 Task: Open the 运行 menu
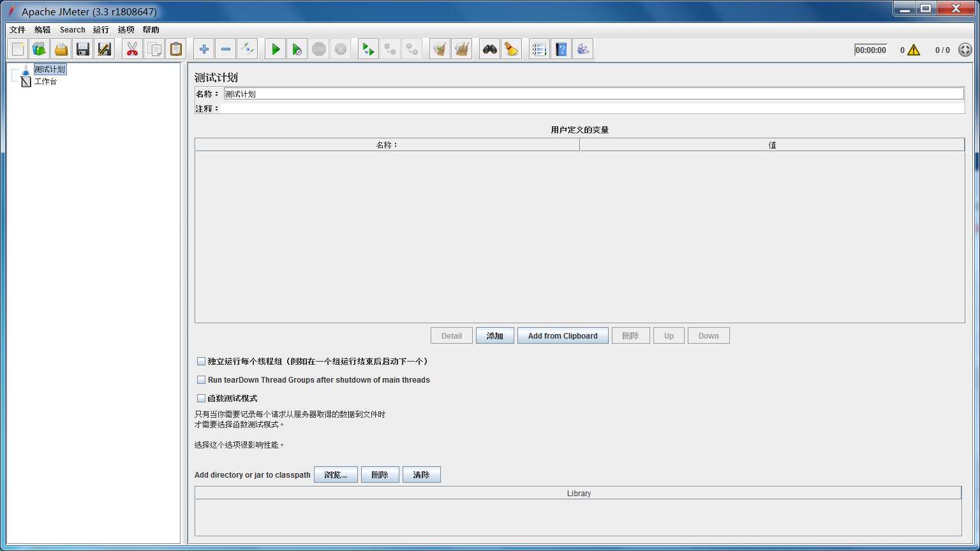(x=101, y=30)
